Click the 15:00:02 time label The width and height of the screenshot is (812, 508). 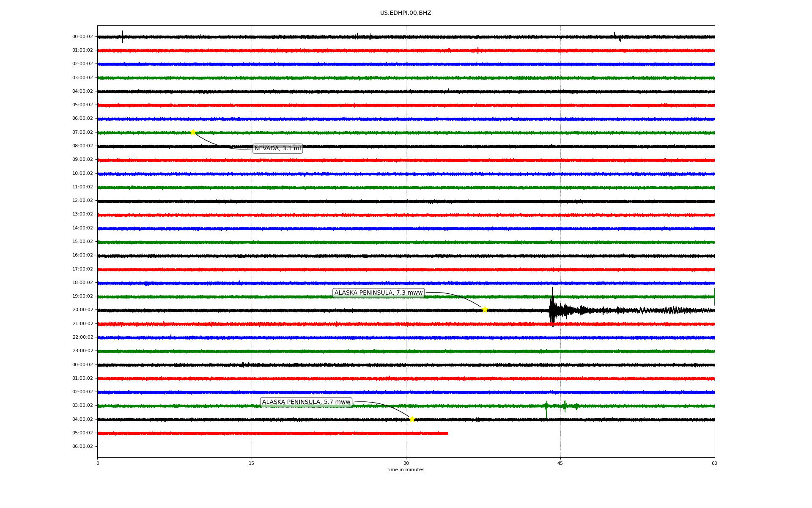click(x=82, y=242)
